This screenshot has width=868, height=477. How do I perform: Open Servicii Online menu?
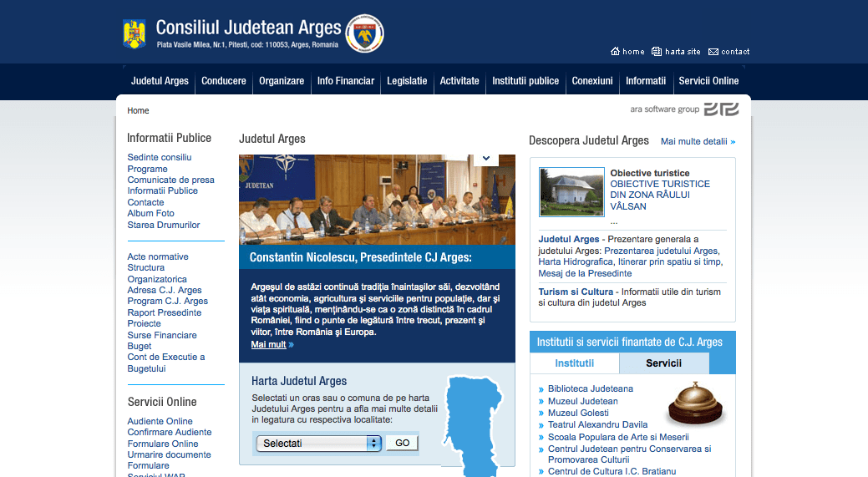(708, 81)
